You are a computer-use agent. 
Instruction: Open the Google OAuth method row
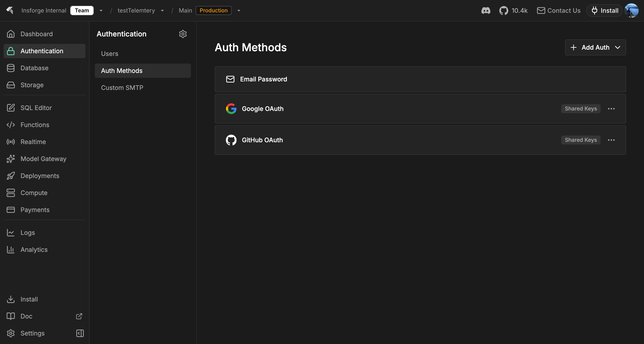click(420, 109)
